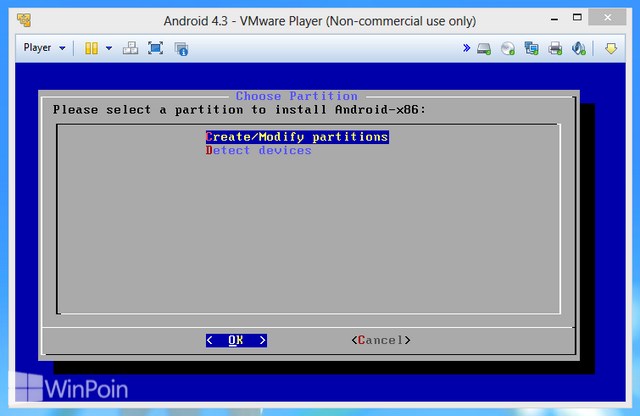Close the VMware Player window

607,18
